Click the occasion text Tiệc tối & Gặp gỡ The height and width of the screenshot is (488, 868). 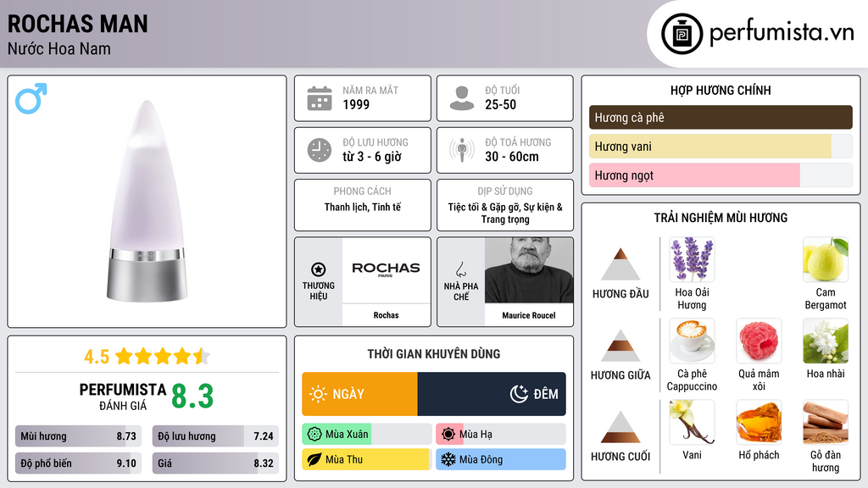(x=505, y=213)
